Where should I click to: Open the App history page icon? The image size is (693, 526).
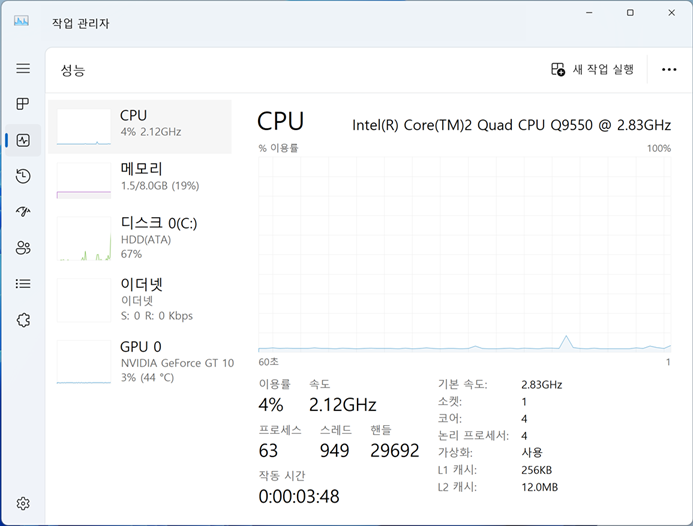point(23,176)
